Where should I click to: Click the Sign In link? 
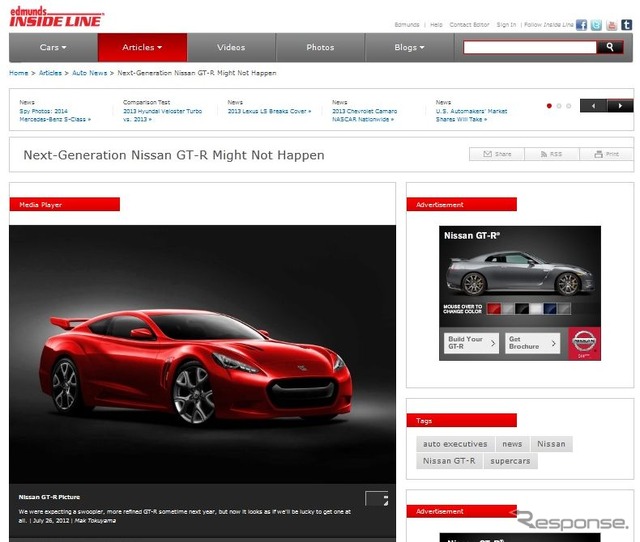pos(506,24)
